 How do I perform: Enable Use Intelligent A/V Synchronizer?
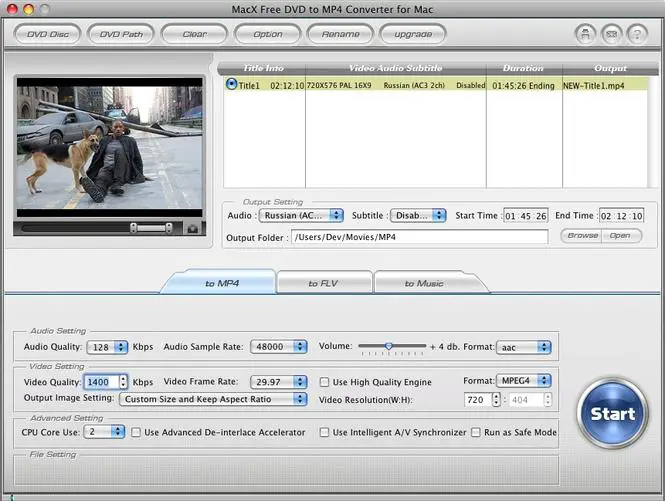[x=324, y=432]
